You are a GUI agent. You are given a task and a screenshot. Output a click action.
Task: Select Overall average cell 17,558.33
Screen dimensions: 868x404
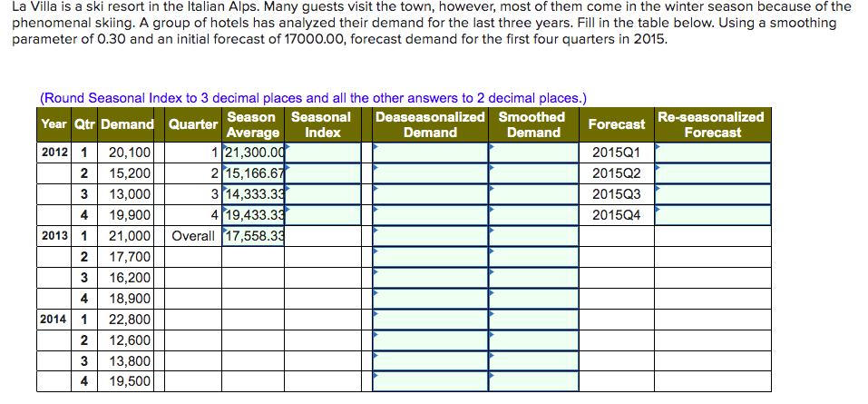(253, 236)
